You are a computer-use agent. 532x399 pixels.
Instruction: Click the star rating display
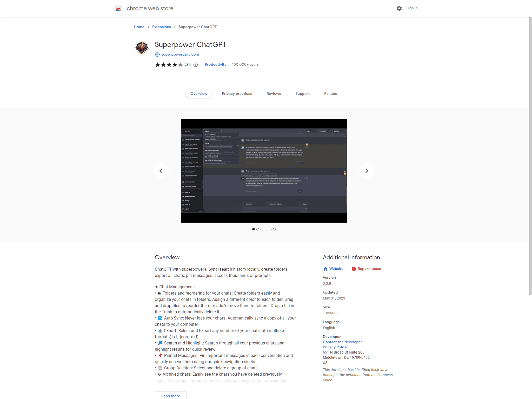(169, 65)
